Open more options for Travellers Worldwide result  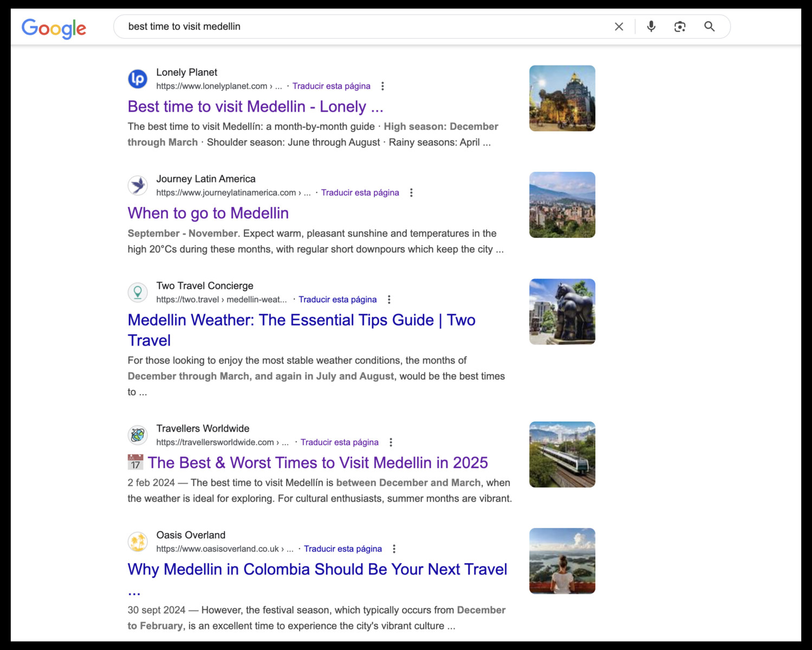(x=391, y=443)
